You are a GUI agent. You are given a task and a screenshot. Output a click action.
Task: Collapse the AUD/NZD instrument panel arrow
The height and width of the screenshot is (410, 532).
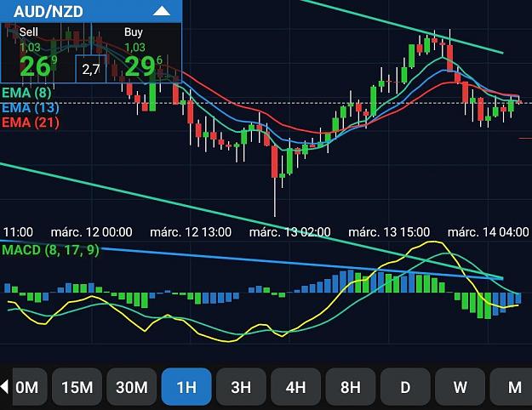(x=162, y=12)
